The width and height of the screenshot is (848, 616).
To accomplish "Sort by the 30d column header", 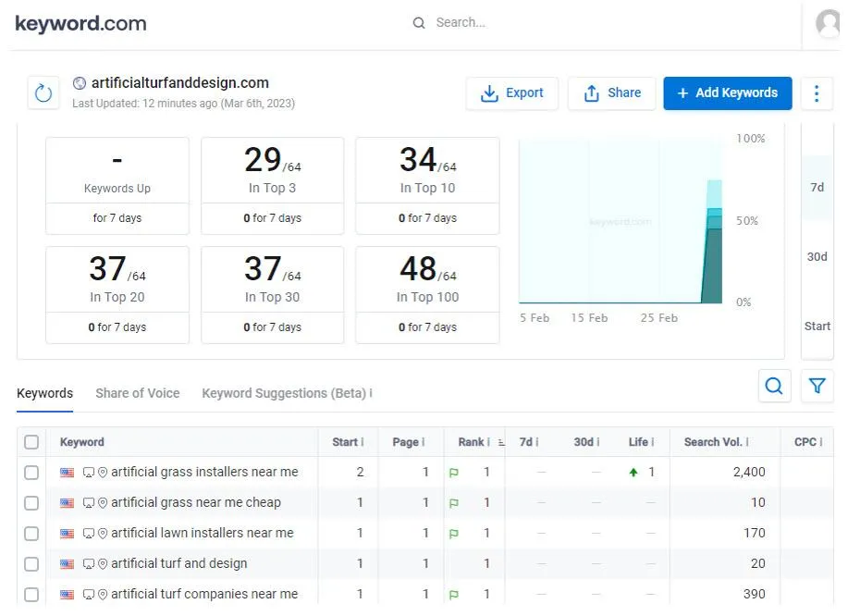I will tap(584, 442).
